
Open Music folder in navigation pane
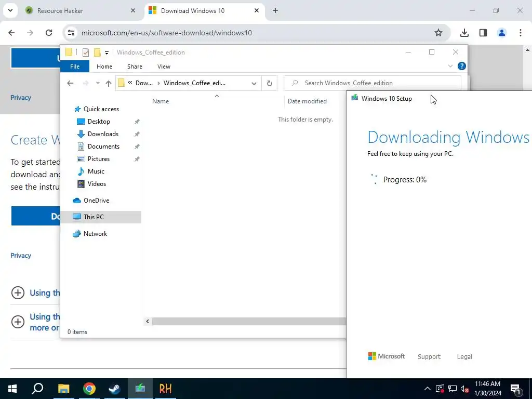coord(96,171)
